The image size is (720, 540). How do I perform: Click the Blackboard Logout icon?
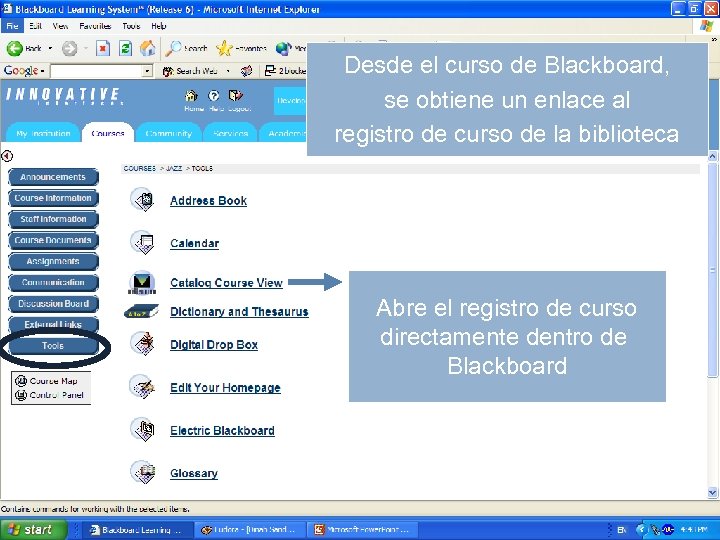236,96
